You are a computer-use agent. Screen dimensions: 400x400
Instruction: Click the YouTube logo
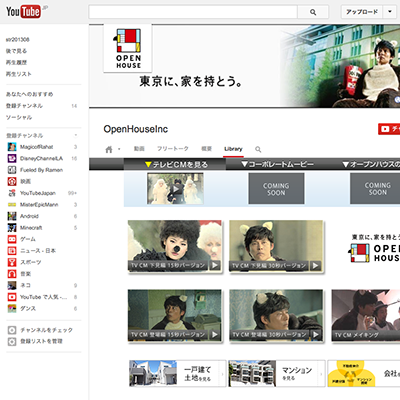[23, 12]
